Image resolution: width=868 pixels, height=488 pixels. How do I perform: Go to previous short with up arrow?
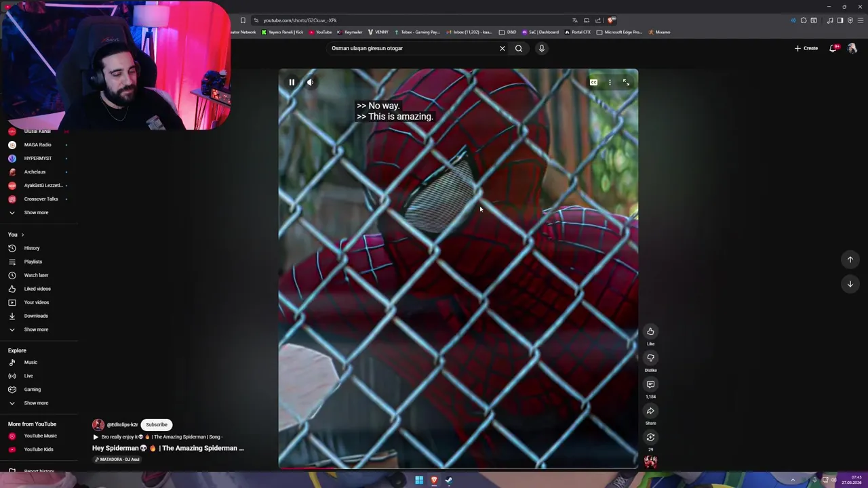pyautogui.click(x=850, y=260)
